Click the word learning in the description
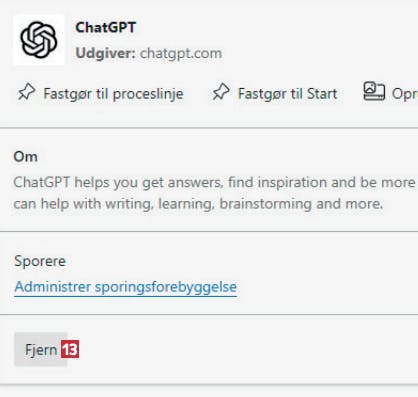418x397 pixels. click(186, 204)
